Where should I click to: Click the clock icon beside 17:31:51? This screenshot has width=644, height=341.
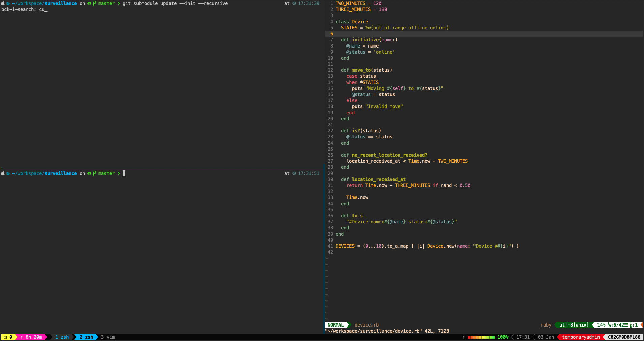pyautogui.click(x=294, y=173)
